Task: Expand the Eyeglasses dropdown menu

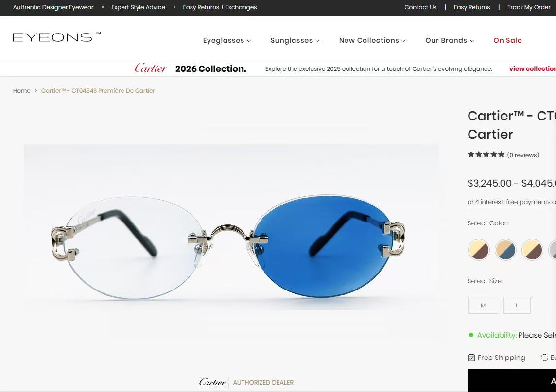Action: click(227, 40)
